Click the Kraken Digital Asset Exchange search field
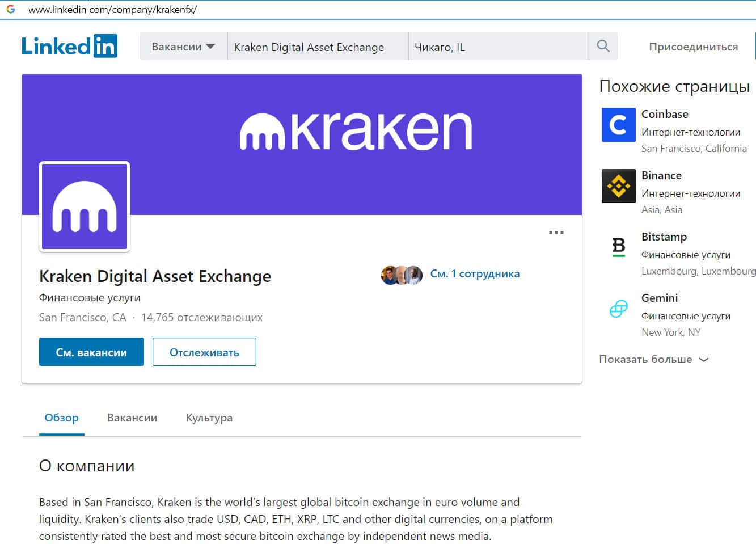 tap(318, 47)
